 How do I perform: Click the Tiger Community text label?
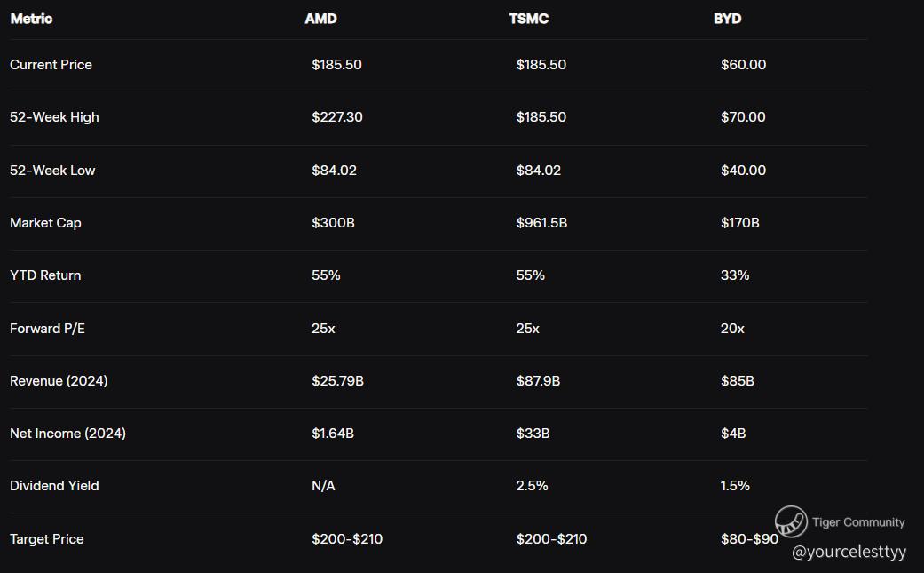(858, 522)
